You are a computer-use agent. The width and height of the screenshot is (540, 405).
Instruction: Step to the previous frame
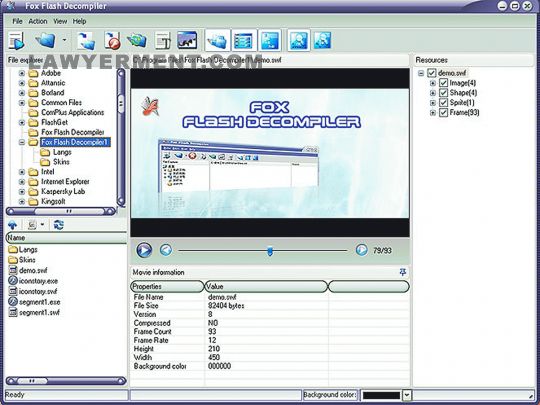coord(166,250)
